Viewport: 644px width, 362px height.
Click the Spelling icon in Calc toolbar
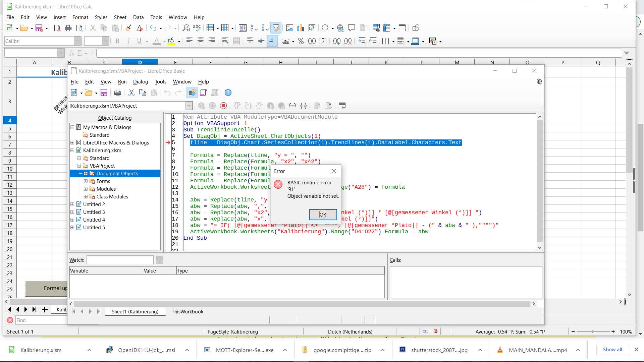197,28
